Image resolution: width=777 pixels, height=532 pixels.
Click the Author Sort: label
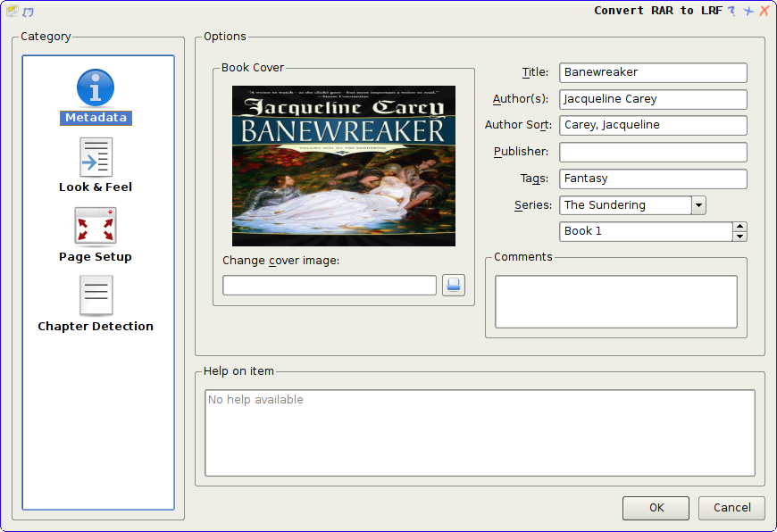pos(518,125)
